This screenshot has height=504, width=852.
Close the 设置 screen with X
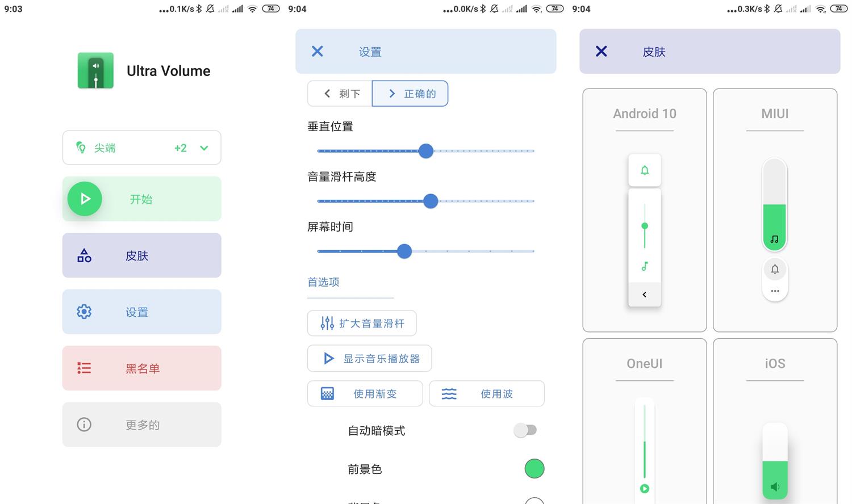coord(318,52)
